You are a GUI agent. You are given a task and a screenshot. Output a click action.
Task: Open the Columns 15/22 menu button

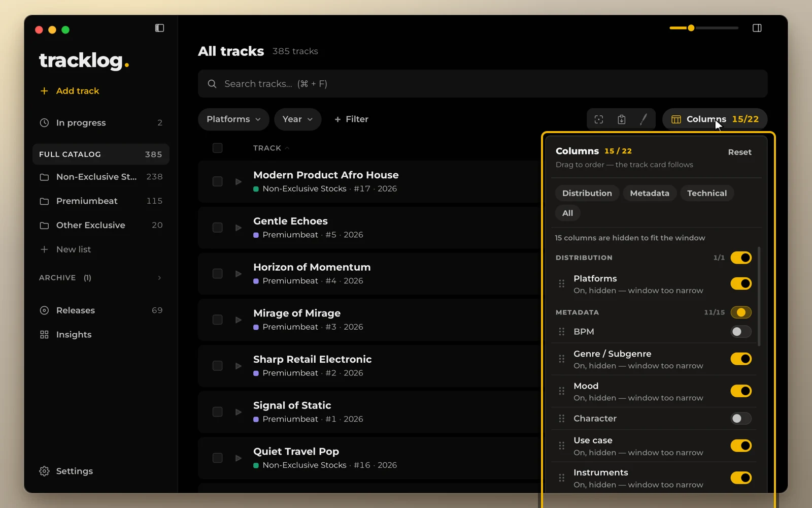[x=715, y=119]
